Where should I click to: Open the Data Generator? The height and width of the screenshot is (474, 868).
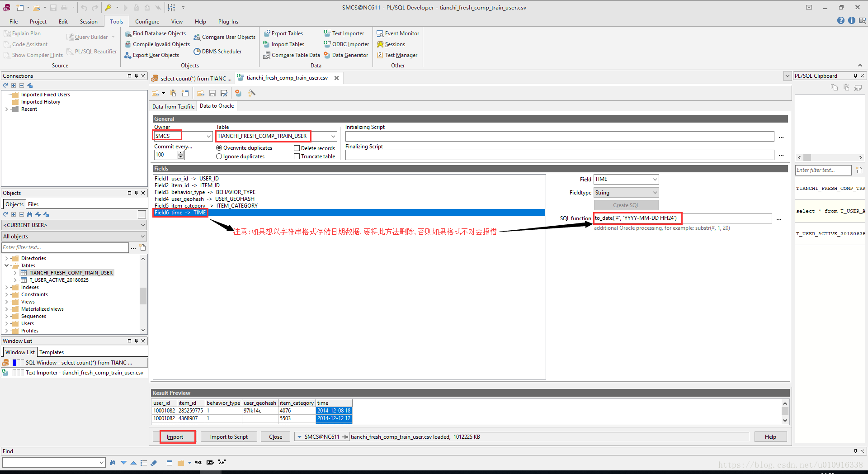[346, 55]
